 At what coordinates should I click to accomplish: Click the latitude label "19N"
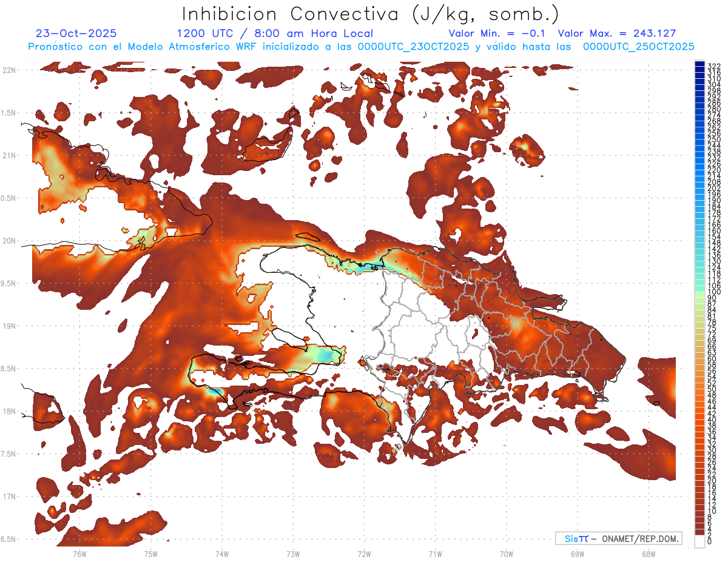[8, 326]
